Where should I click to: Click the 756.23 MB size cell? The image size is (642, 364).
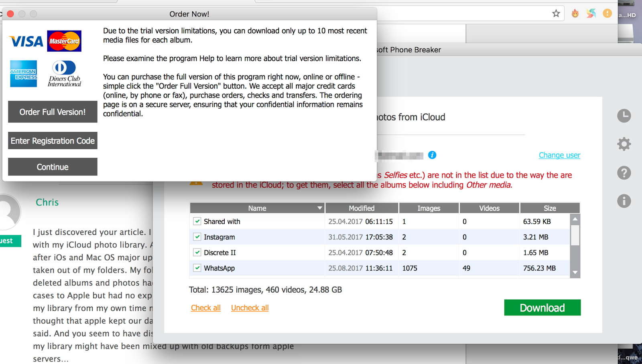(539, 268)
